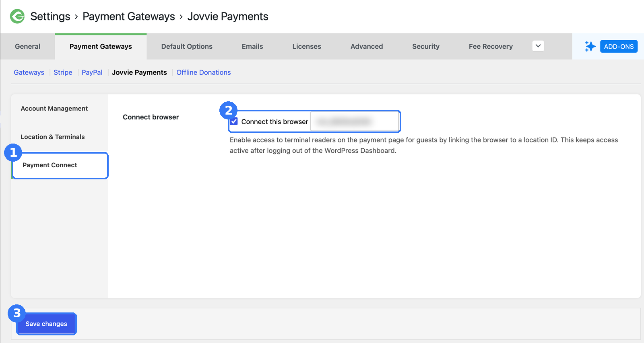Screen dimensions: 644x343
Task: Open the PayPal gateway settings link
Action: 92,72
